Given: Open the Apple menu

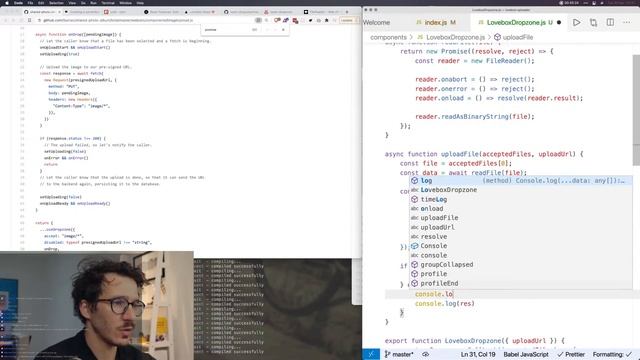Looking at the screenshot, I should tap(7, 3).
